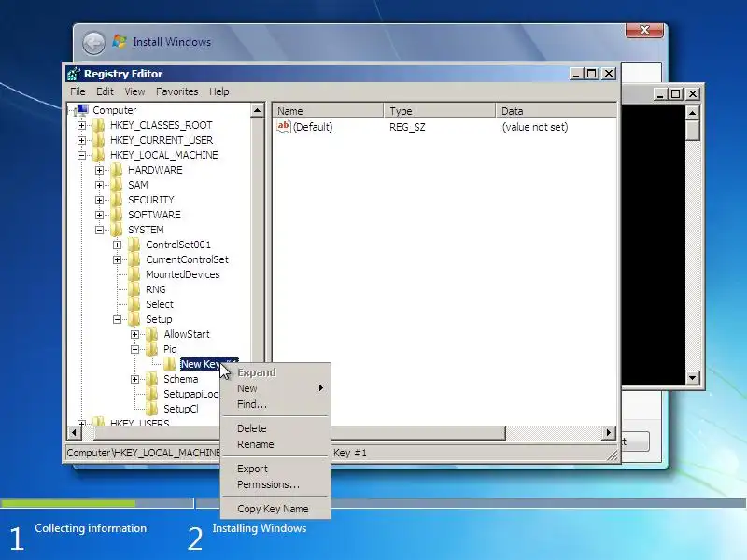Click horizontal scrollbar right arrow
The height and width of the screenshot is (560, 747).
tap(608, 433)
